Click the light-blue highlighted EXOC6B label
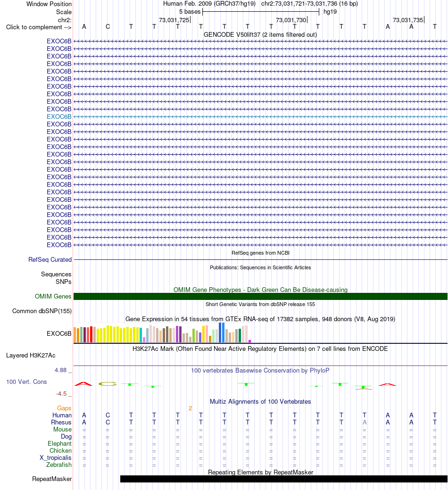This screenshot has height=490, width=448. [x=59, y=116]
